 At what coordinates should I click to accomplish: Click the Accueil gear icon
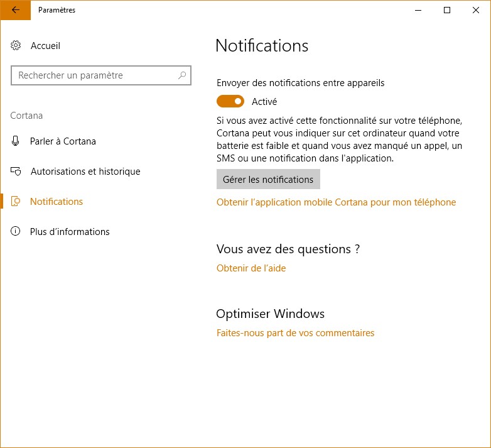pyautogui.click(x=16, y=46)
